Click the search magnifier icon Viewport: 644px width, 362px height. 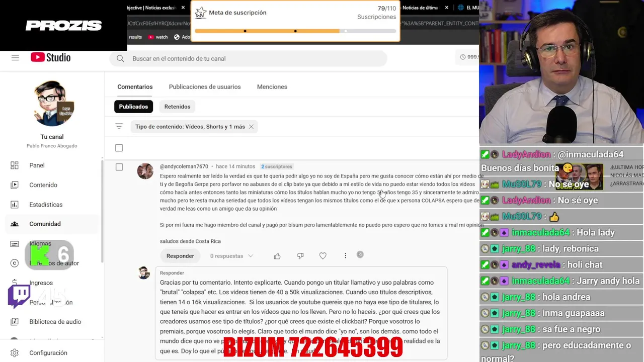click(120, 59)
